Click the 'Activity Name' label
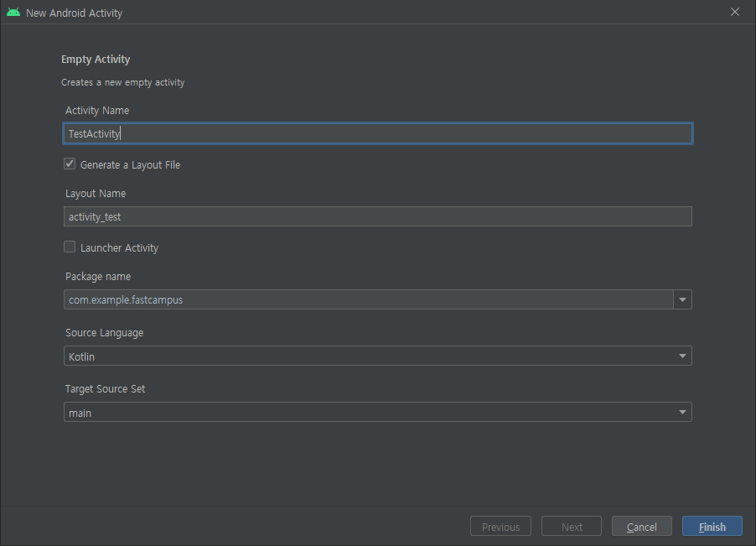The image size is (756, 546). coord(97,111)
